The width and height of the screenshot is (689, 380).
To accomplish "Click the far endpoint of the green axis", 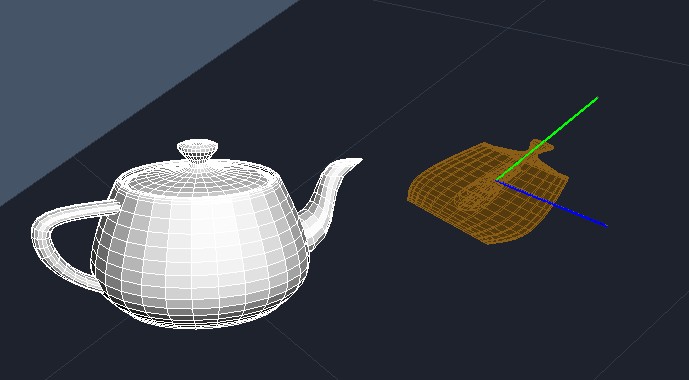I will point(597,98).
